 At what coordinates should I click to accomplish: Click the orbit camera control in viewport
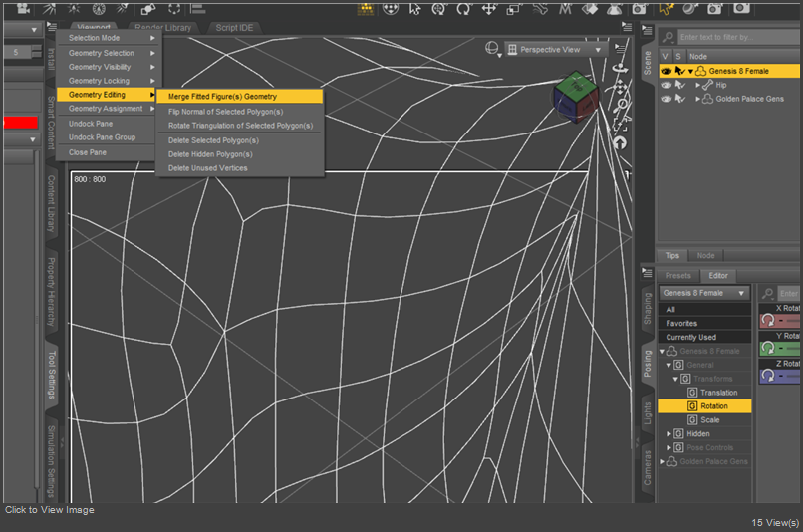[620, 68]
